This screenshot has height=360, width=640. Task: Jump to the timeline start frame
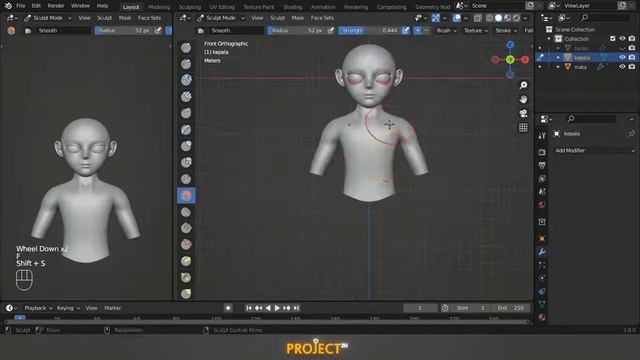249,308
